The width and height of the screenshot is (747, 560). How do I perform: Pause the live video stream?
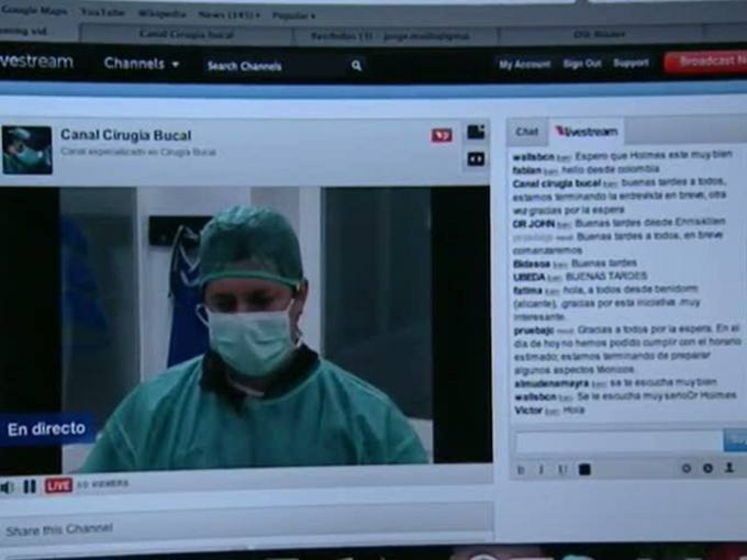click(x=30, y=487)
